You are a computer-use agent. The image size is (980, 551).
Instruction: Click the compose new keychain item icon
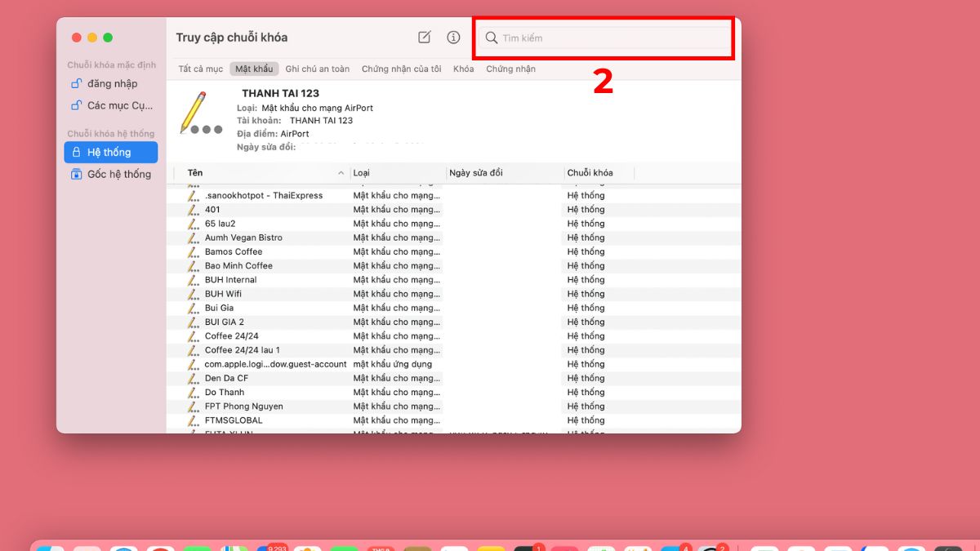(x=424, y=38)
